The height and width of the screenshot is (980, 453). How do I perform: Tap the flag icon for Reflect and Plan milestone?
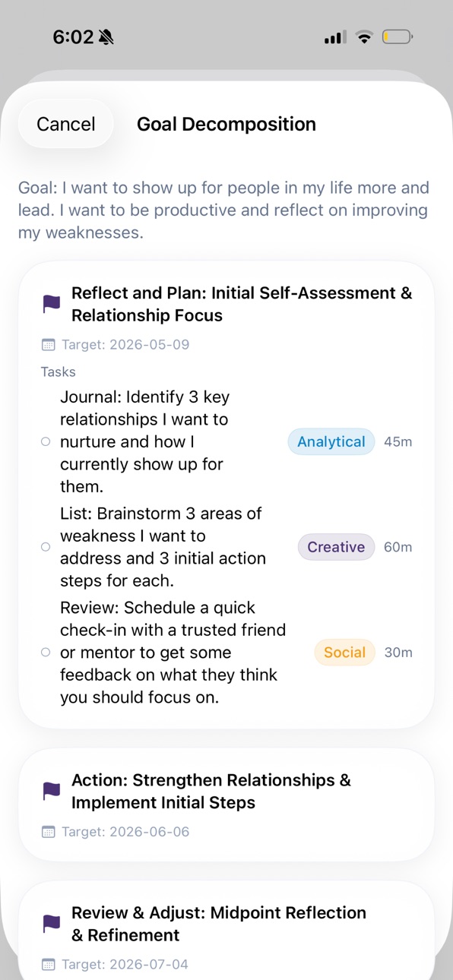[x=51, y=304]
